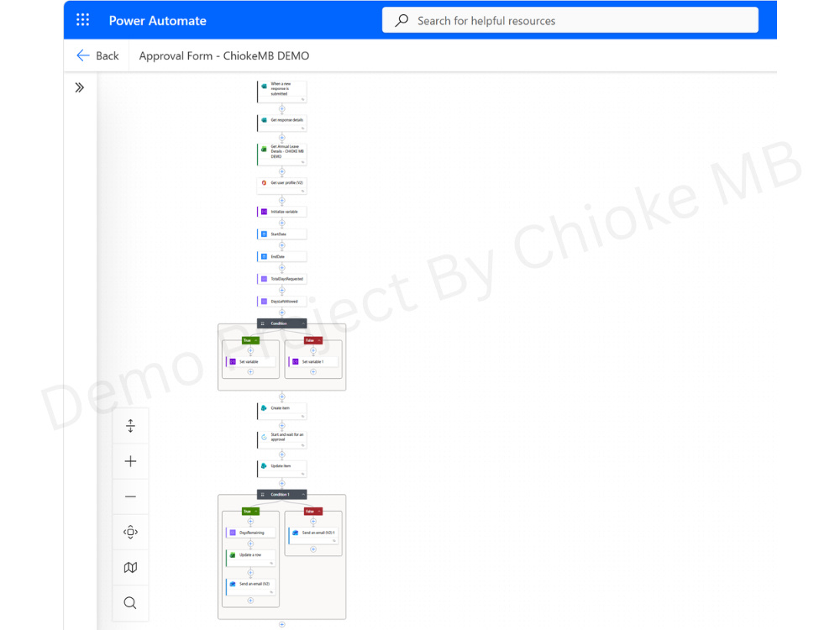Viewport: 840px width, 630px height.
Task: Select the StartDate action card
Action: tap(281, 234)
